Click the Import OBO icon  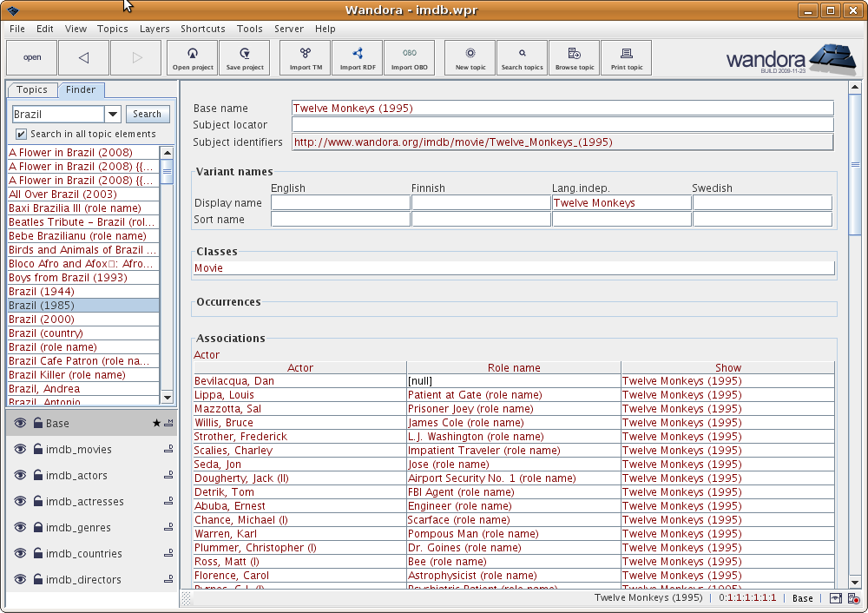click(x=409, y=57)
